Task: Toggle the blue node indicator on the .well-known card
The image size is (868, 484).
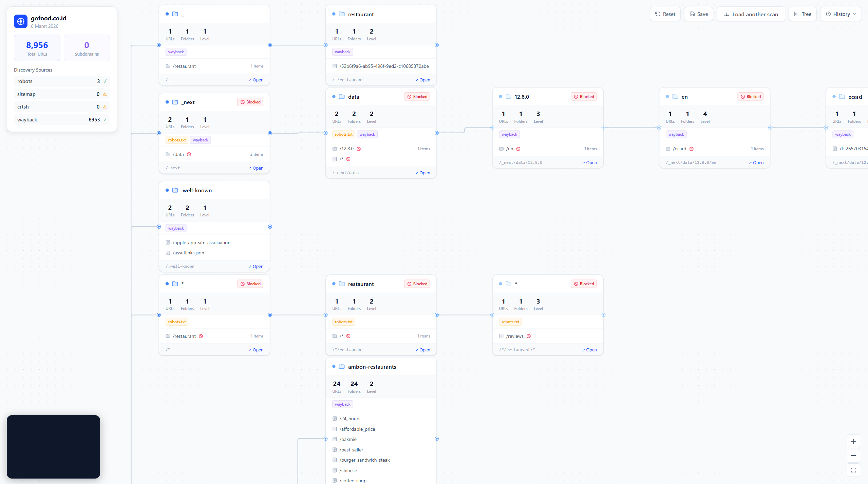Action: tap(167, 190)
